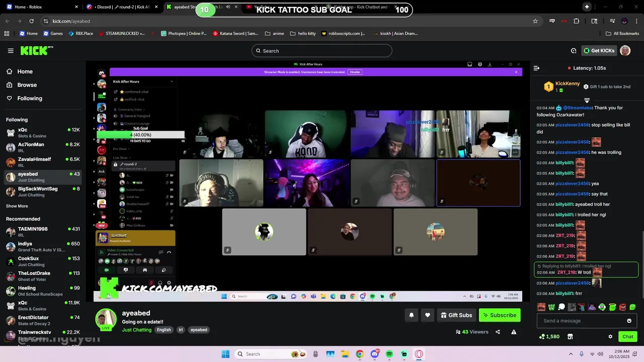Screen dimensions: 644x362
Task: Open followed channel ZavalaHimself
Action: 43,162
